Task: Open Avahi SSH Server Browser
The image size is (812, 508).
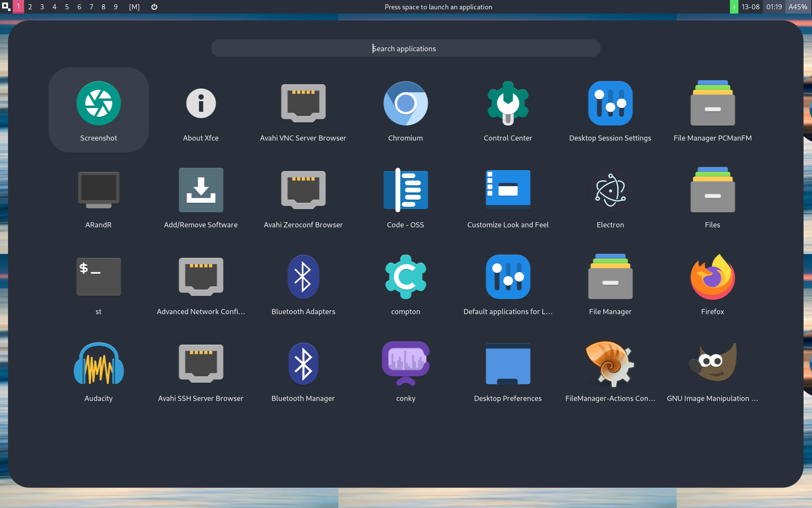Action: pos(201,370)
